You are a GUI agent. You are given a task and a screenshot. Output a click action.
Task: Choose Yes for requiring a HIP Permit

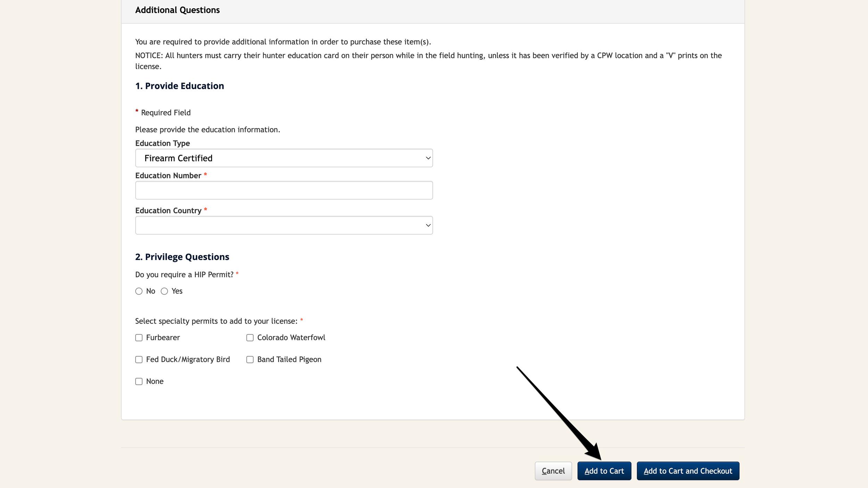(165, 291)
